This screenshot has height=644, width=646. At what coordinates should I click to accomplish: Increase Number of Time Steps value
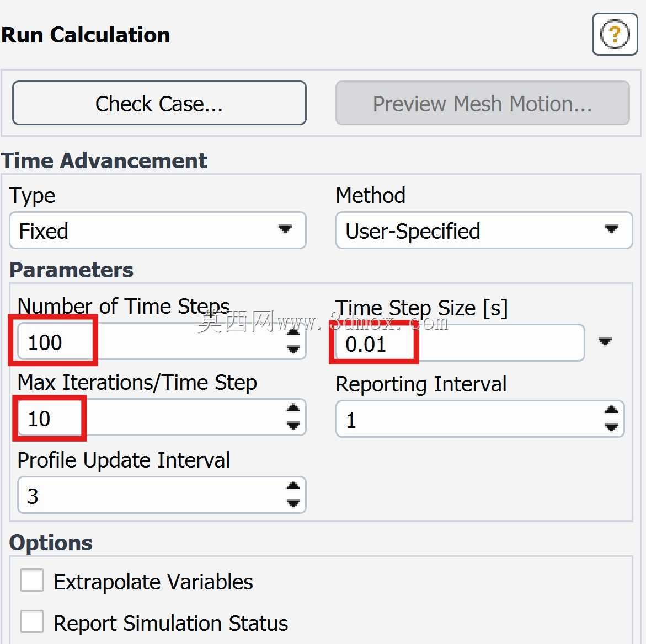coord(293,332)
